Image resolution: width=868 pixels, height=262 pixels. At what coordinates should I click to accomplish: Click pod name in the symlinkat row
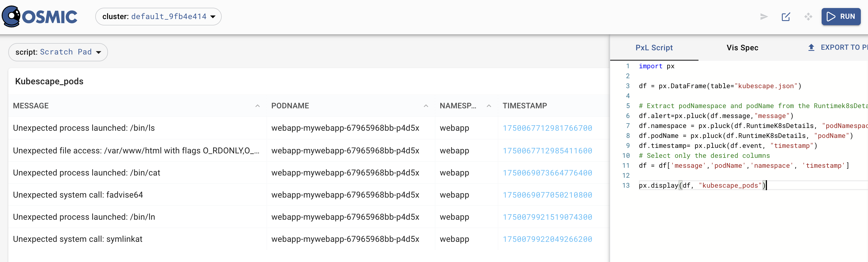(x=345, y=239)
